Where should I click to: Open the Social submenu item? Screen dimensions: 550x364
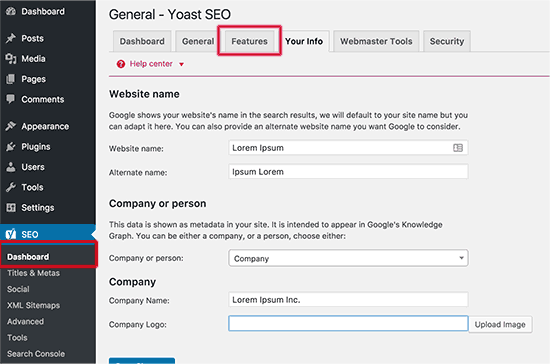(18, 289)
